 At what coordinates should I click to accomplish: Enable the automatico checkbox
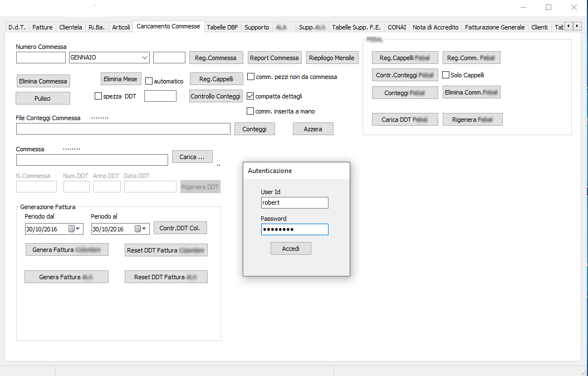(149, 81)
